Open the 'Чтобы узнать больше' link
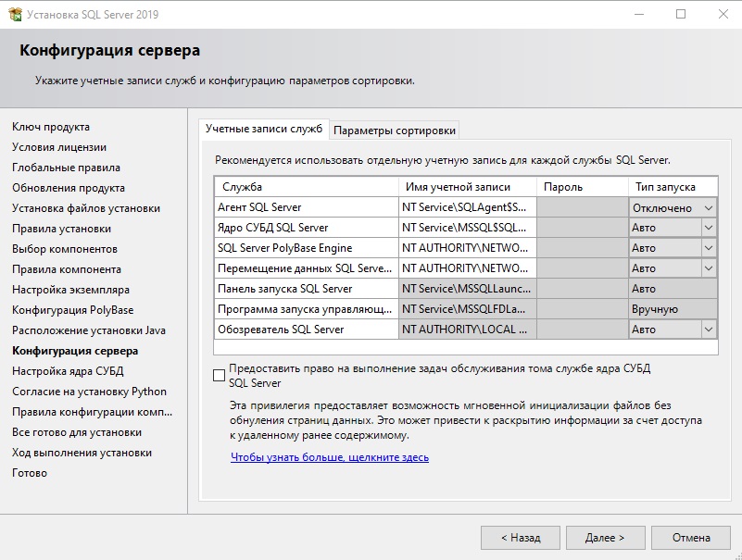This screenshot has width=742, height=560. pos(330,457)
